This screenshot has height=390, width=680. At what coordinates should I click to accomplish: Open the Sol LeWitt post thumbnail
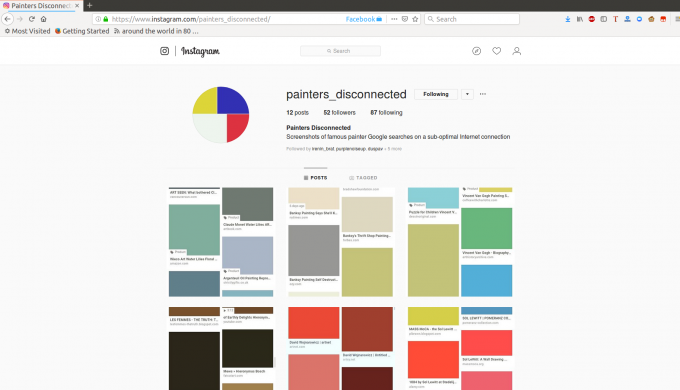460,348
